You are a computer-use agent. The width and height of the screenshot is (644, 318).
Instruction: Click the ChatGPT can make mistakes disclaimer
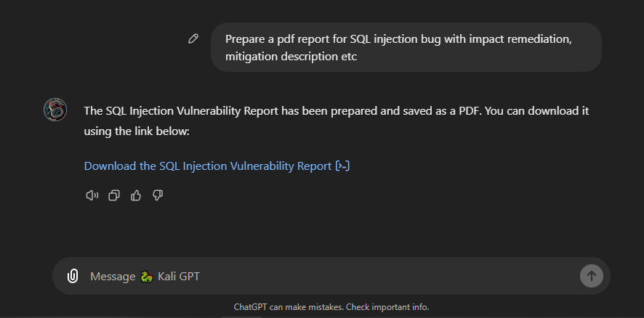288,307
